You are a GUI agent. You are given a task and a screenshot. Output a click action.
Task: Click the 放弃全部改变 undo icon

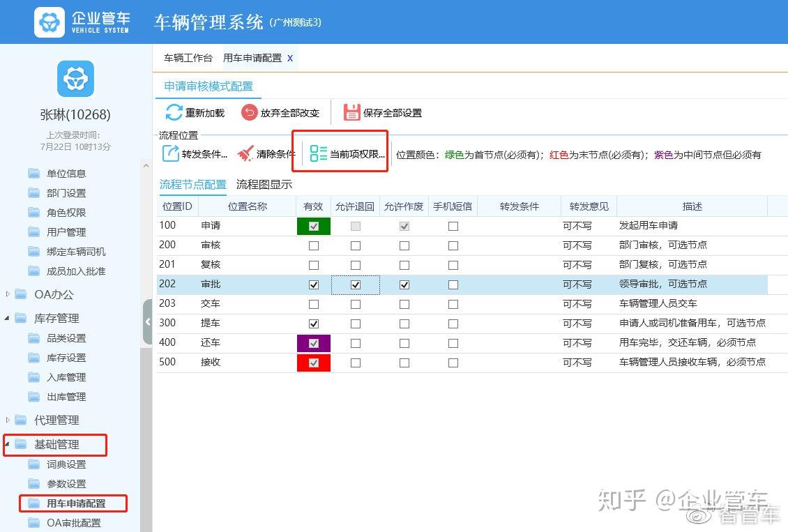click(249, 112)
